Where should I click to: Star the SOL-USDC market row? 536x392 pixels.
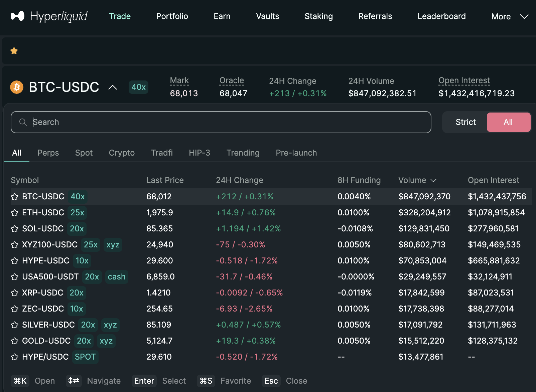pos(15,229)
